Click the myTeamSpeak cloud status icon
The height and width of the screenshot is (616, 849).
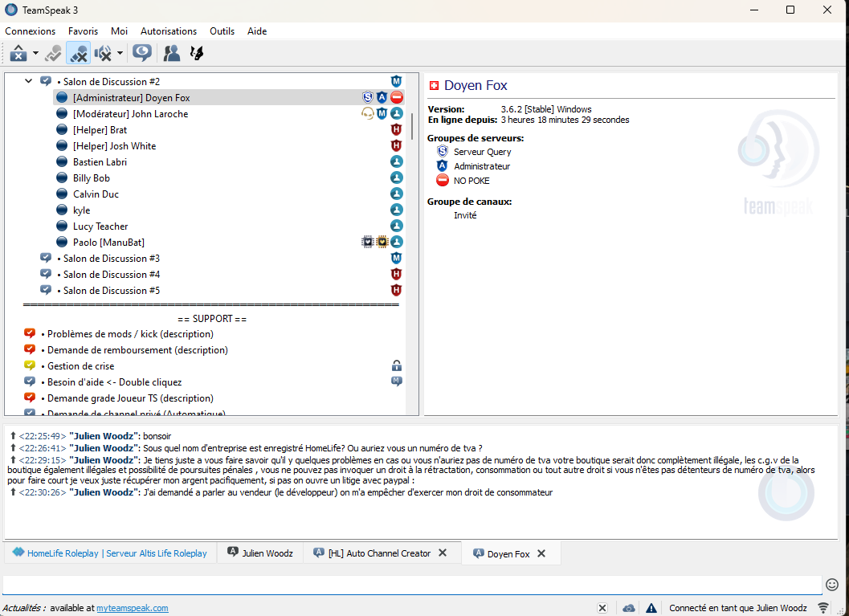click(x=629, y=608)
